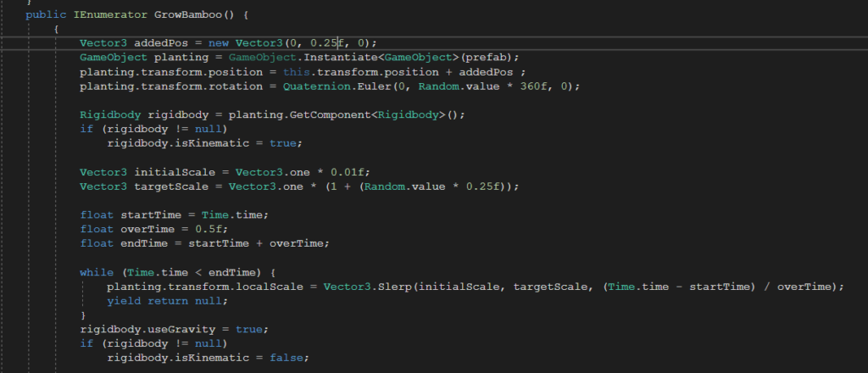
Task: Click targetScale in its Vector3 declaration line
Action: [x=171, y=186]
